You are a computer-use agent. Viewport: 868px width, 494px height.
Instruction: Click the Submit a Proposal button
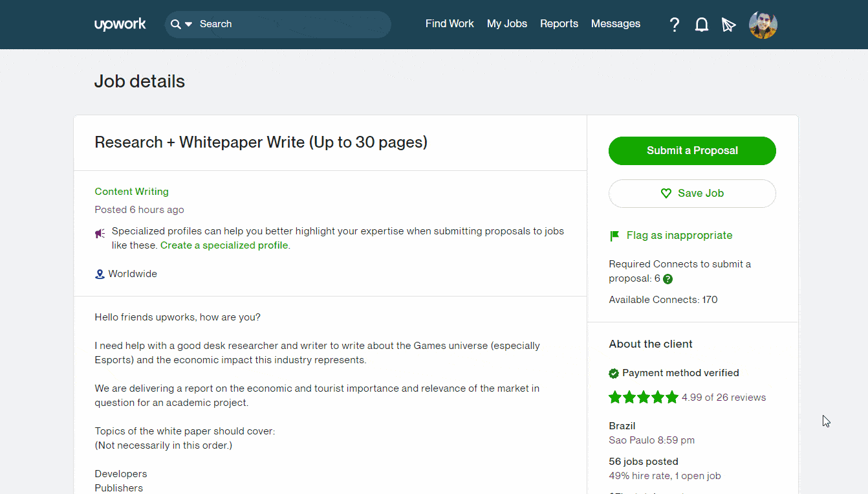pyautogui.click(x=692, y=151)
